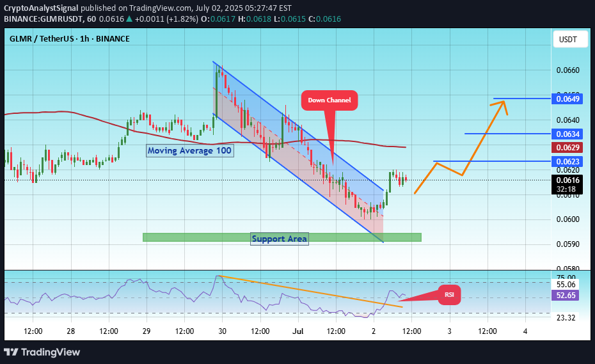Click the RSI level 55.06 label
Viewport: 595px width, 364px height.
(566, 285)
